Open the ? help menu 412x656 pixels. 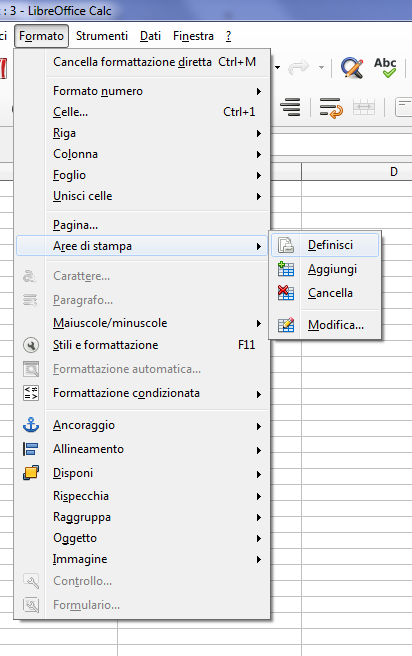pos(228,36)
